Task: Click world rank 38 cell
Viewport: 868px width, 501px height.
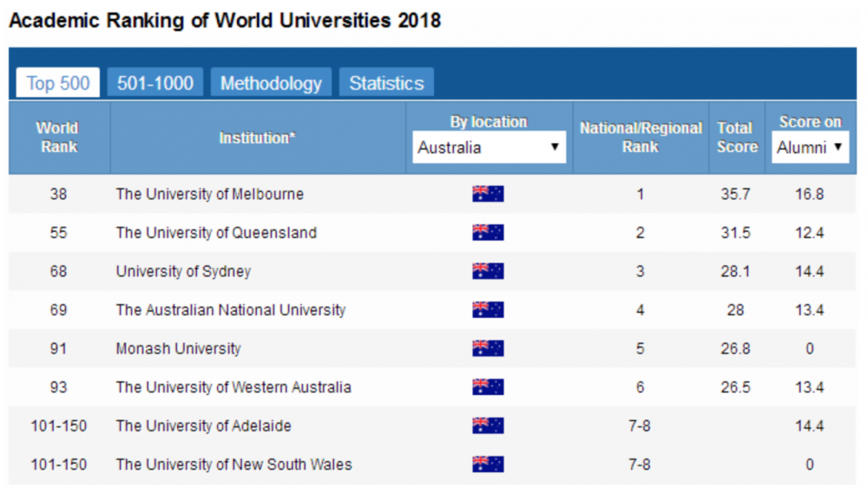Action: pyautogui.click(x=58, y=194)
